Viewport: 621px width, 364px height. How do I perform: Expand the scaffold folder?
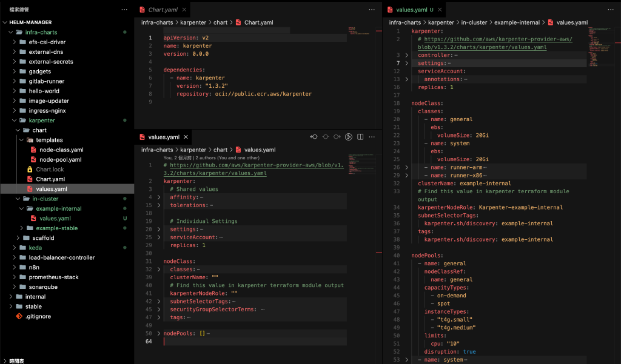point(18,238)
